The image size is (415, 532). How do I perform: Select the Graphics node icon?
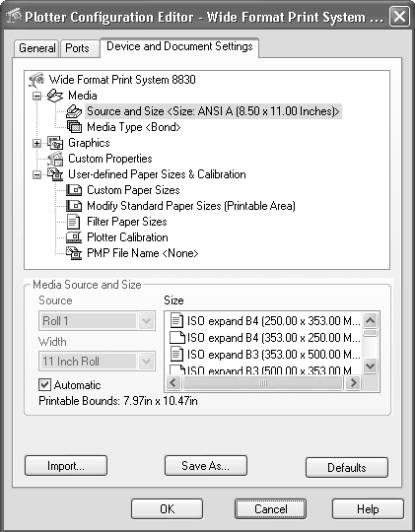[x=55, y=143]
